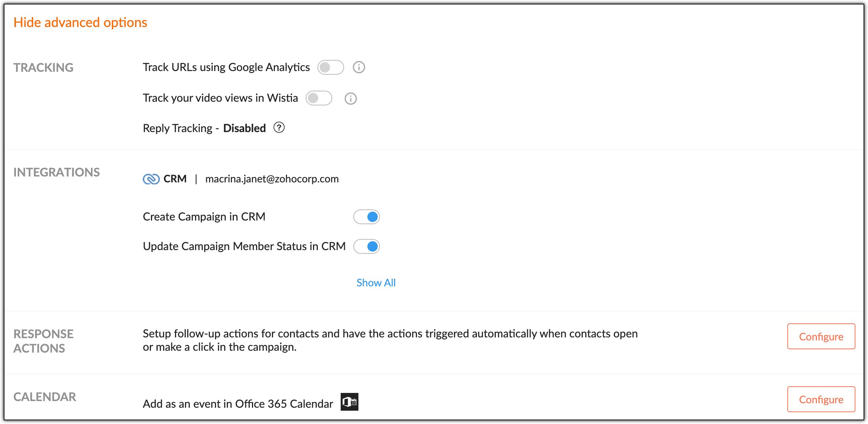Click the Disabled status of Reply Tracking
Viewport: 868px width, 424px height.
(244, 128)
